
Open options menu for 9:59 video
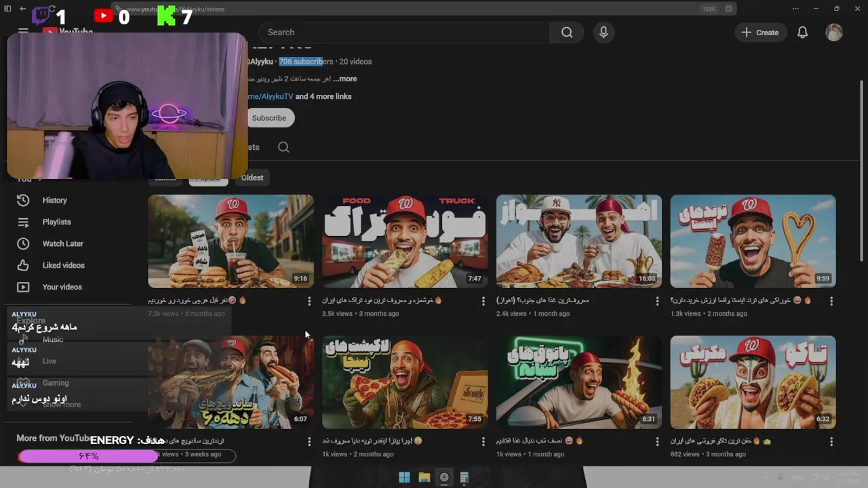tap(831, 301)
